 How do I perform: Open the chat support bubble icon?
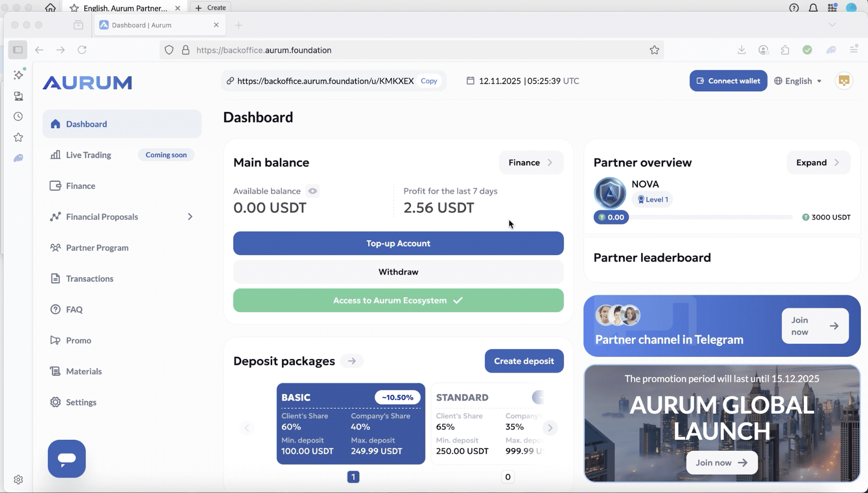[67, 458]
